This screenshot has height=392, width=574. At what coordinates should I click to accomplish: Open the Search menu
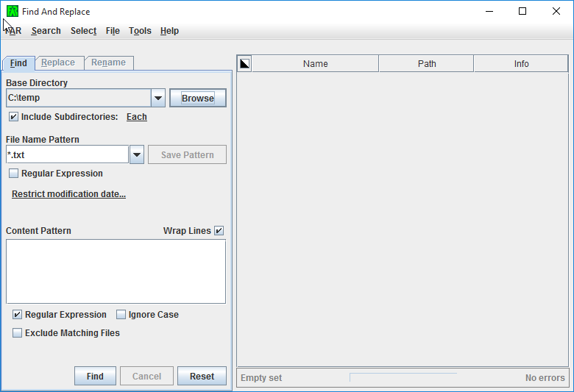[x=46, y=31]
